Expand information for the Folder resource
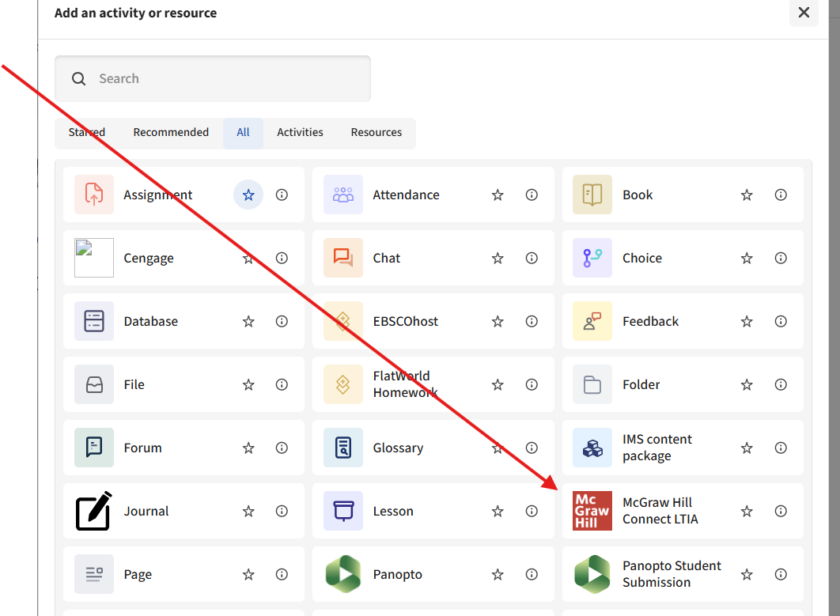Viewport: 840px width, 616px height. (x=781, y=384)
